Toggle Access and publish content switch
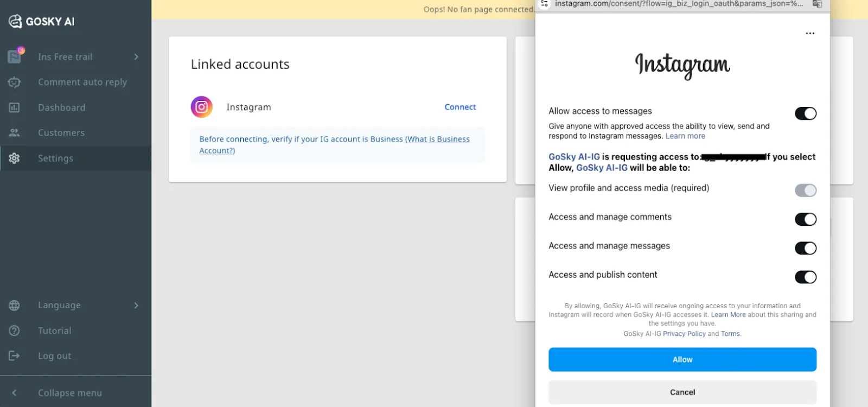The width and height of the screenshot is (868, 407). (806, 277)
